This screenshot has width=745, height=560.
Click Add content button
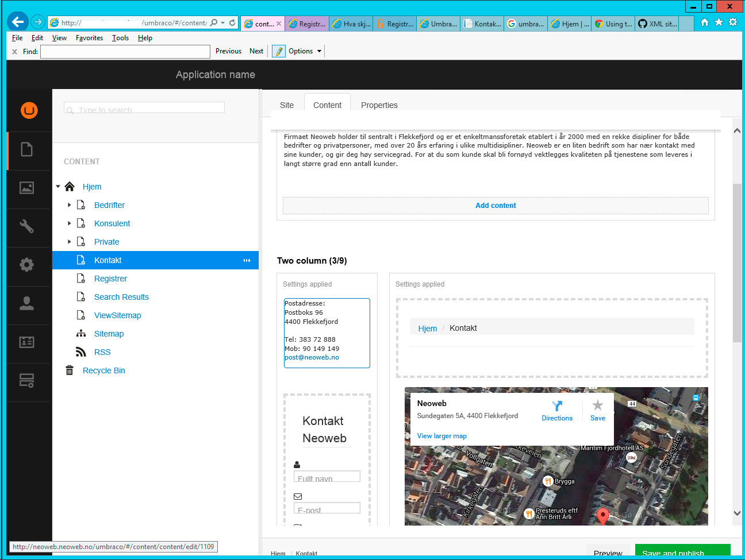pyautogui.click(x=496, y=206)
